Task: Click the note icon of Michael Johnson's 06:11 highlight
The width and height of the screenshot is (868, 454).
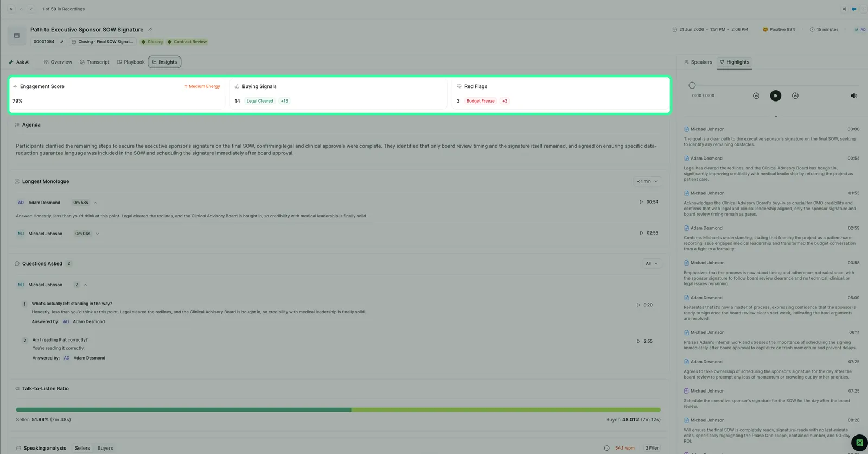Action: (686, 333)
